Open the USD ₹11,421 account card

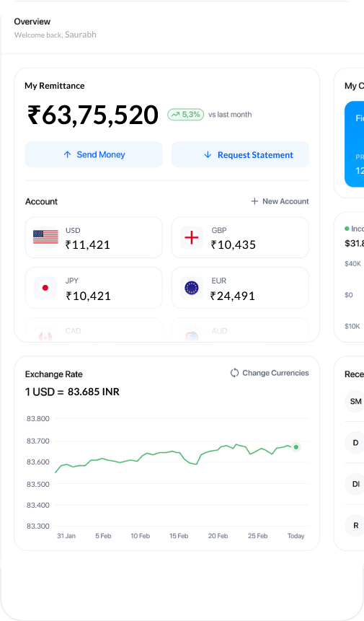pyautogui.click(x=94, y=237)
